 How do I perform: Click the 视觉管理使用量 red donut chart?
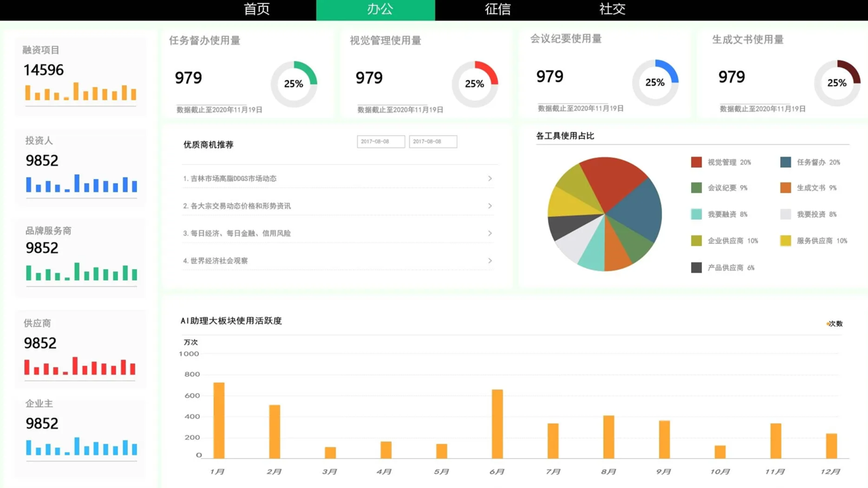pyautogui.click(x=475, y=84)
